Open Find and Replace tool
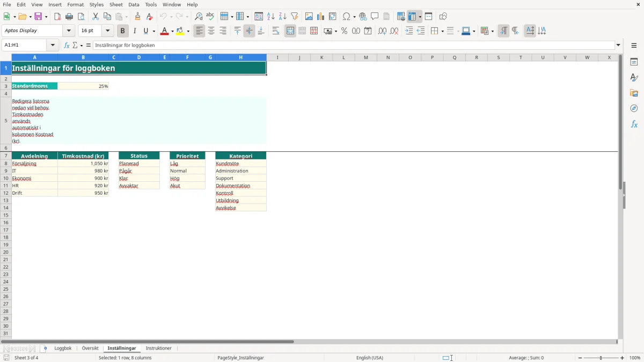 click(199, 17)
